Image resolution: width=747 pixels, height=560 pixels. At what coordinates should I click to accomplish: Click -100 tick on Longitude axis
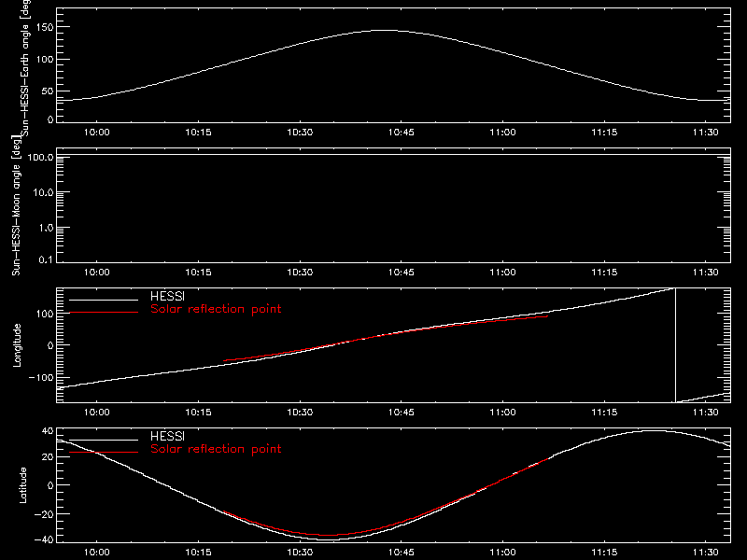[x=41, y=377]
